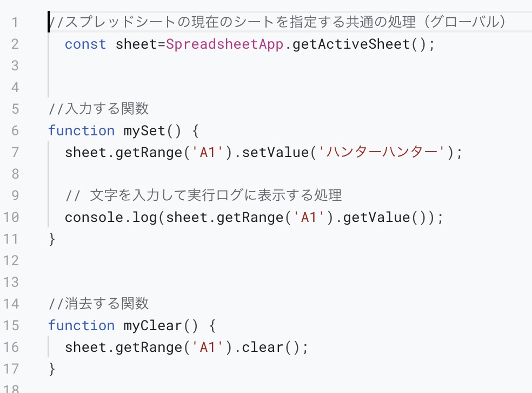Click the global comment on line 1
The height and width of the screenshot is (393, 532).
click(x=277, y=22)
